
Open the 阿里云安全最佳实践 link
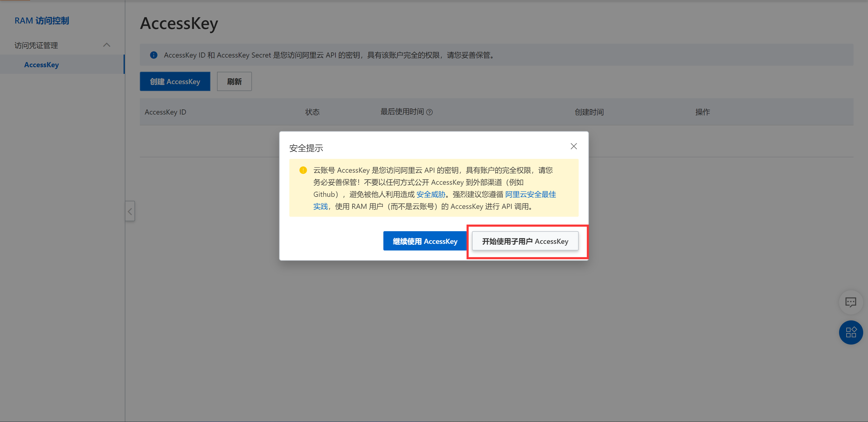tap(530, 194)
